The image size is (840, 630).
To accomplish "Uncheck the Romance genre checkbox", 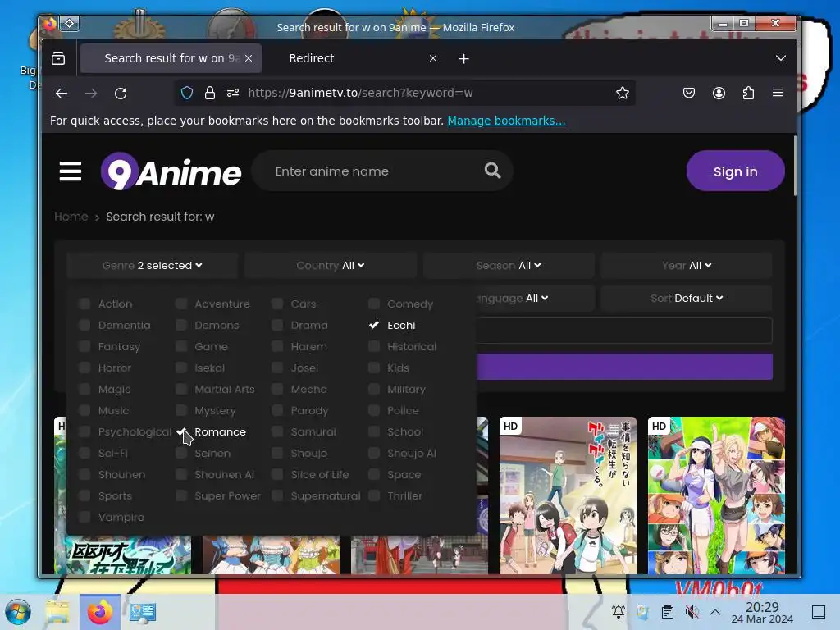I will 181,431.
